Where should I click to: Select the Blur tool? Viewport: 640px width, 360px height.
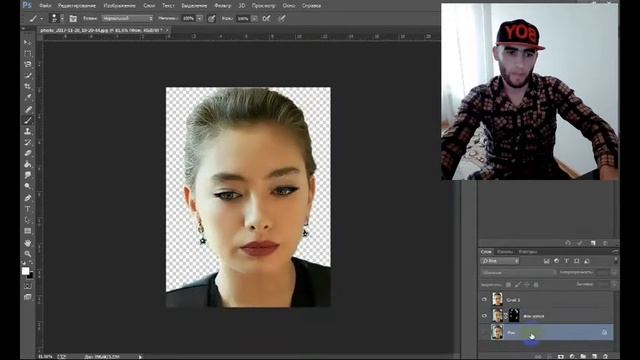click(x=28, y=176)
